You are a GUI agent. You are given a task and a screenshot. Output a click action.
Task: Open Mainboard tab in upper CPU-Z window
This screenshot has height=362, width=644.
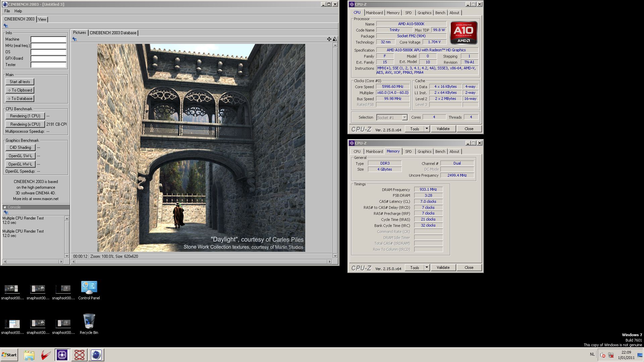pyautogui.click(x=374, y=13)
